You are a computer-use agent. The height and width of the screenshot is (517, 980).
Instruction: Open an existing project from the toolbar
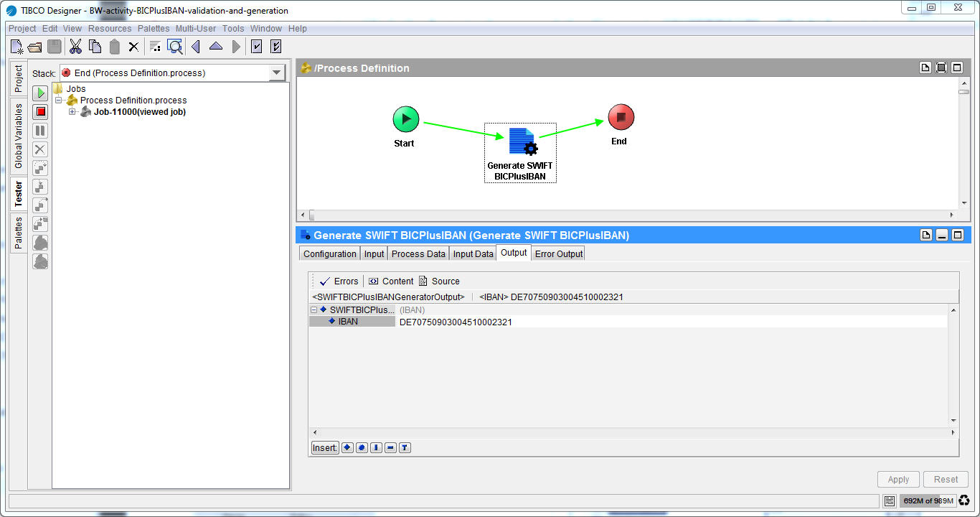point(34,47)
